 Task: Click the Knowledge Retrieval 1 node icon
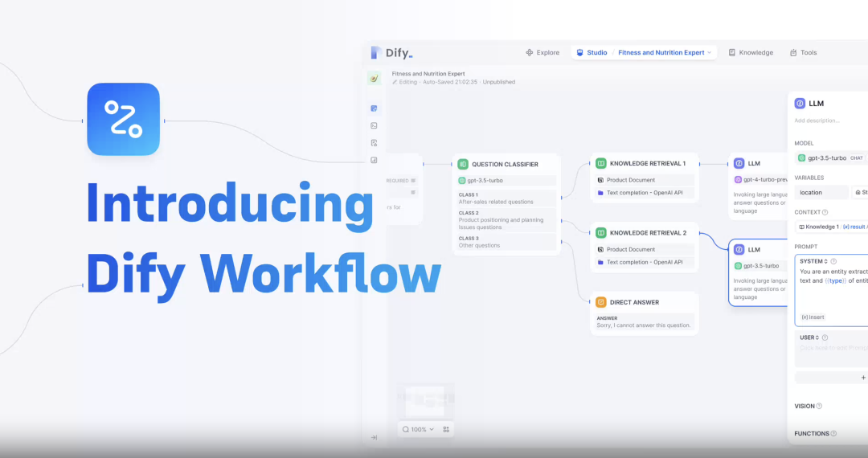(600, 163)
